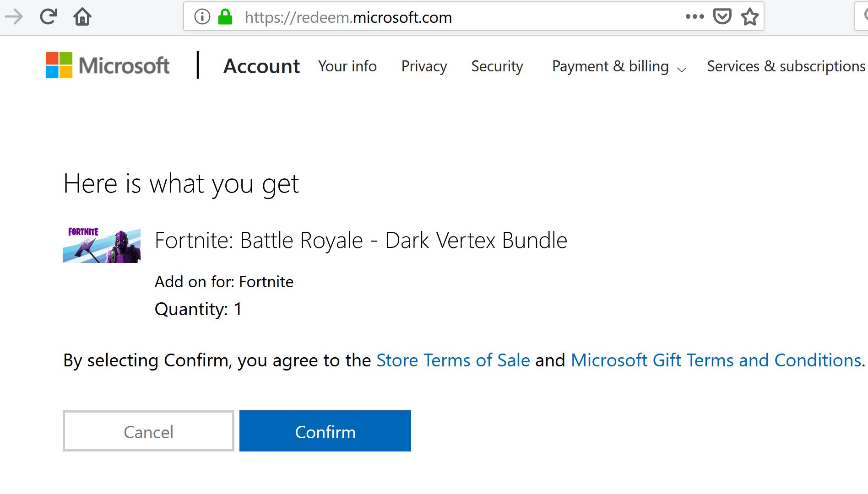Expand the Payment & billing dropdown
The image size is (868, 494).
coord(619,66)
